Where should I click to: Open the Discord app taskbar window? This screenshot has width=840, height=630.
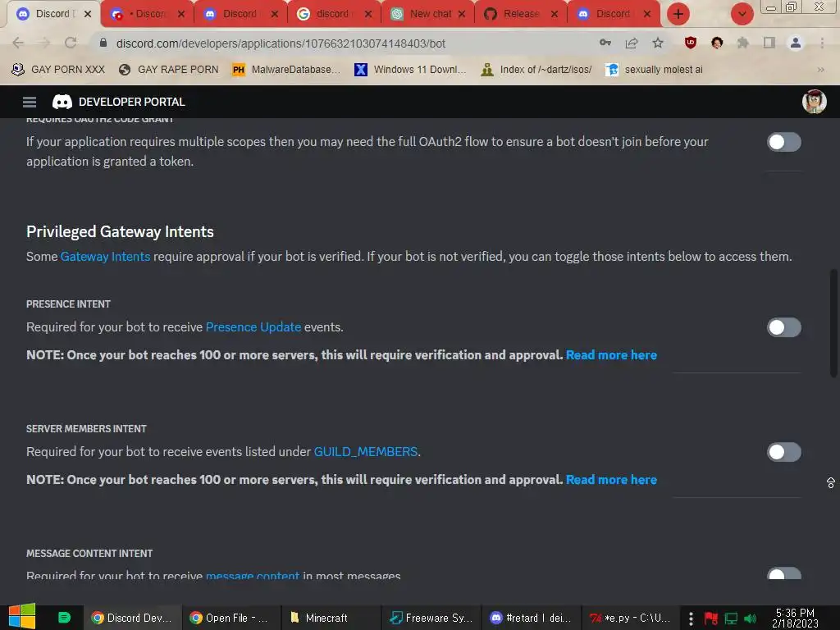point(531,619)
